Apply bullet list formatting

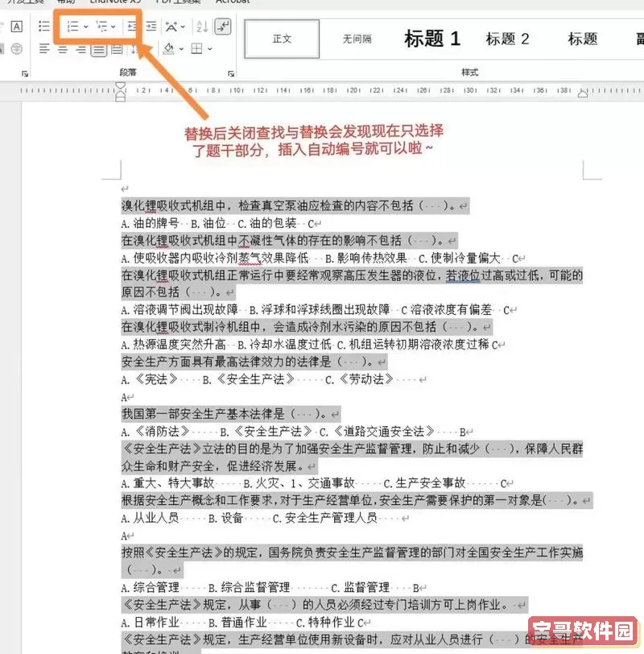click(x=43, y=27)
